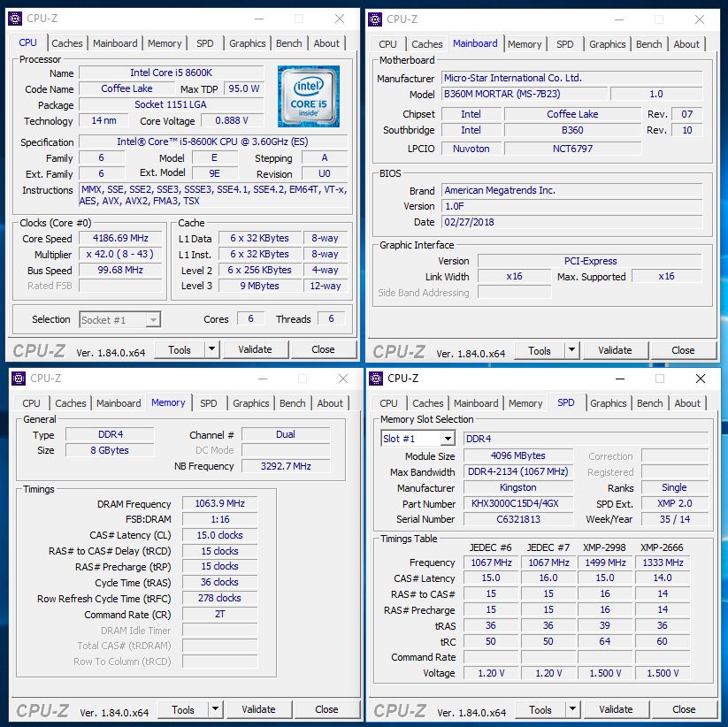Click the BIOS date 02/27/2018 field
The image size is (728, 727).
(571, 222)
